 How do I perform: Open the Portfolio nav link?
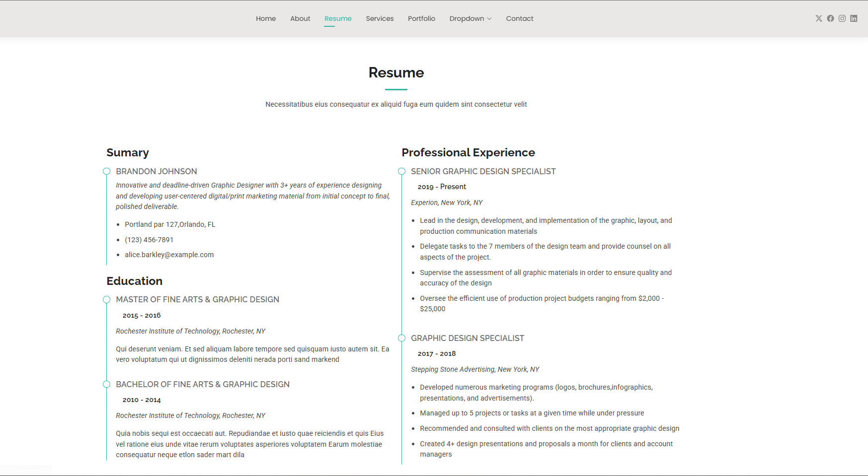point(421,18)
